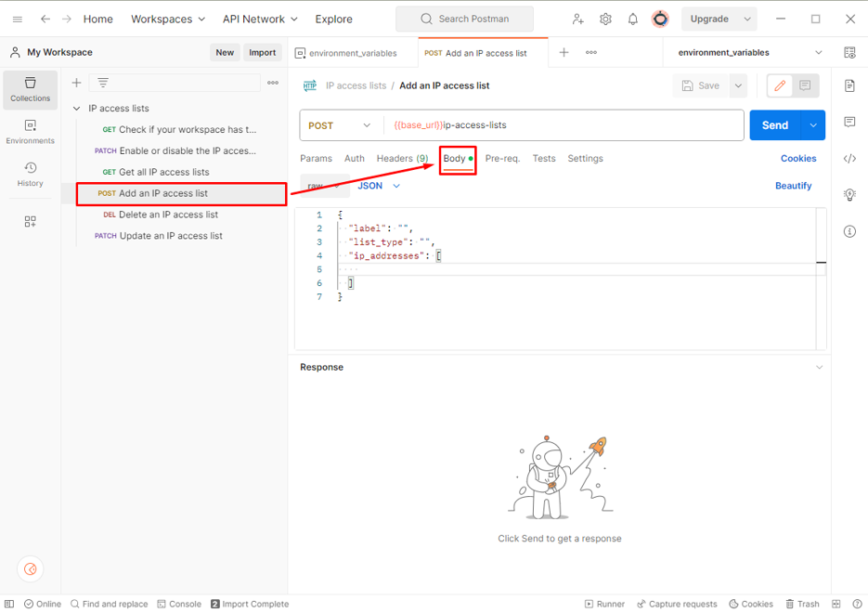Viewport: 868px width, 613px height.
Task: Expand the environment_variables selector dropdown
Action: pyautogui.click(x=818, y=53)
